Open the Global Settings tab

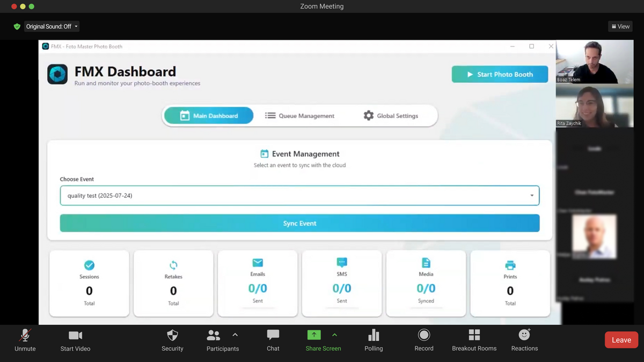click(391, 116)
